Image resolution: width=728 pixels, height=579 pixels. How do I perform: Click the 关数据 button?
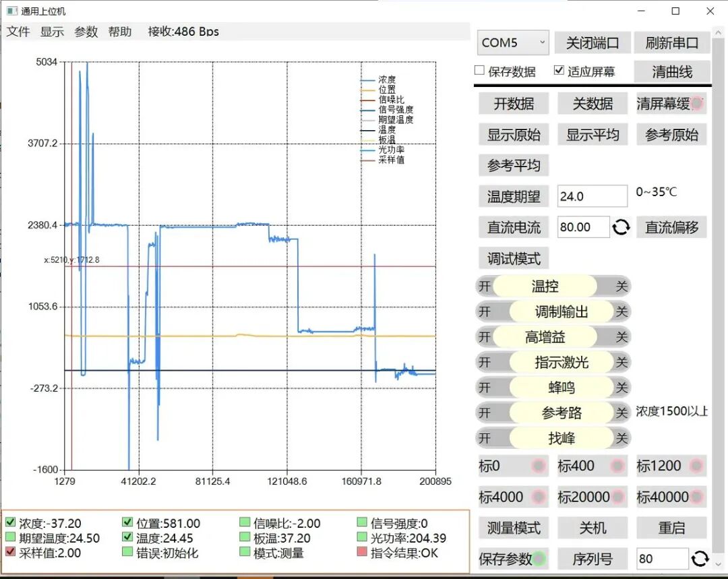pyautogui.click(x=593, y=104)
